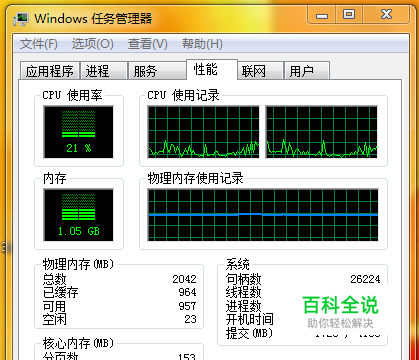
Task: Click the 空闲 value 23
Action: [x=191, y=319]
